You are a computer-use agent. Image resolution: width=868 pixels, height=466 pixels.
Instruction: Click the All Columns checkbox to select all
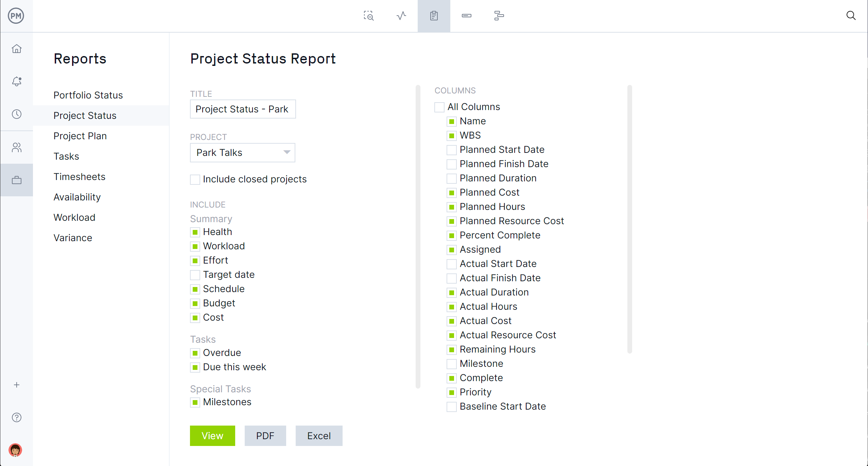pos(440,107)
